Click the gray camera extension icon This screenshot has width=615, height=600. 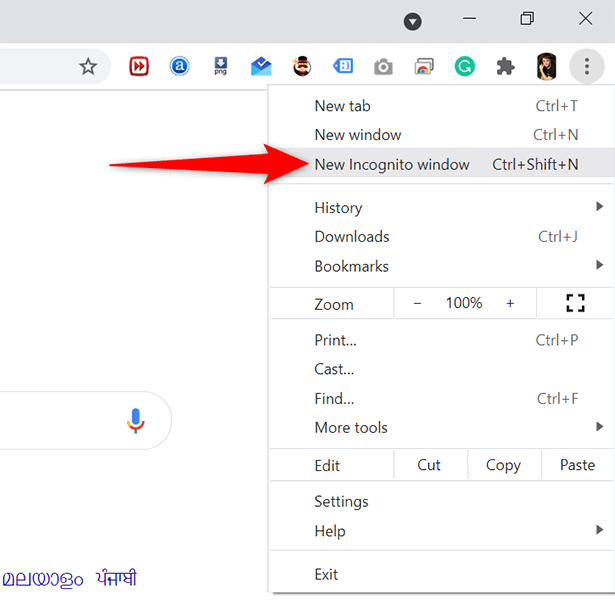(383, 67)
